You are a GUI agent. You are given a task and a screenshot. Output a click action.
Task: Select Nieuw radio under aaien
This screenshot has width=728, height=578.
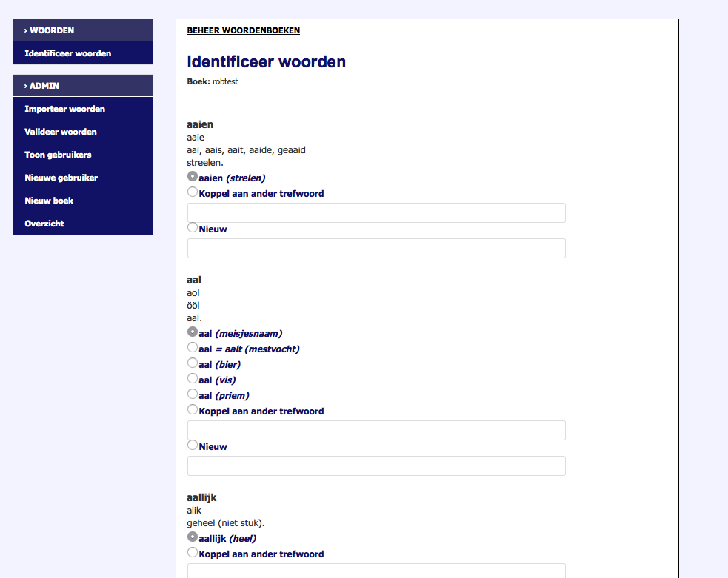click(193, 228)
